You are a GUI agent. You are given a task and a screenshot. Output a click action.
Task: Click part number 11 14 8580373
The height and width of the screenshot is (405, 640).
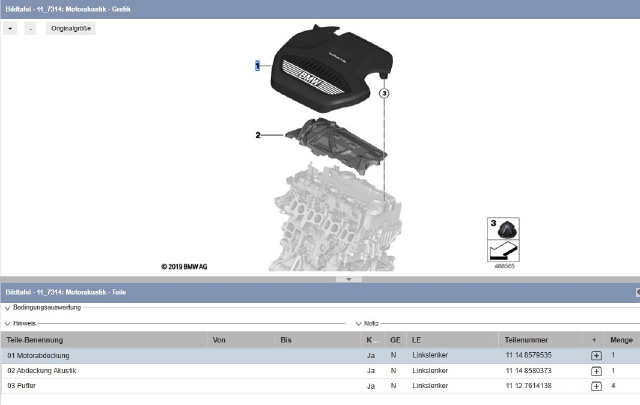[529, 371]
